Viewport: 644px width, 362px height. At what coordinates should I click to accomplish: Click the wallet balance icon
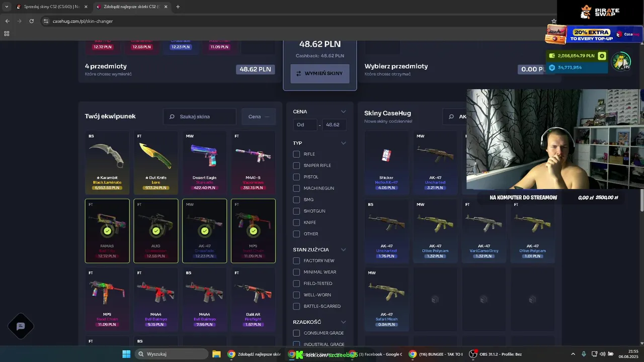click(x=552, y=56)
